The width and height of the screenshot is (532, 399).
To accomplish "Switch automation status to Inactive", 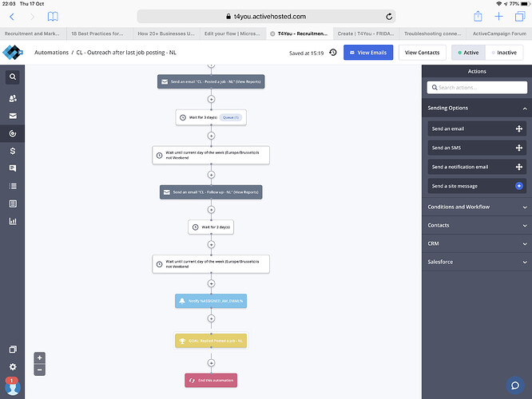I will click(x=503, y=53).
